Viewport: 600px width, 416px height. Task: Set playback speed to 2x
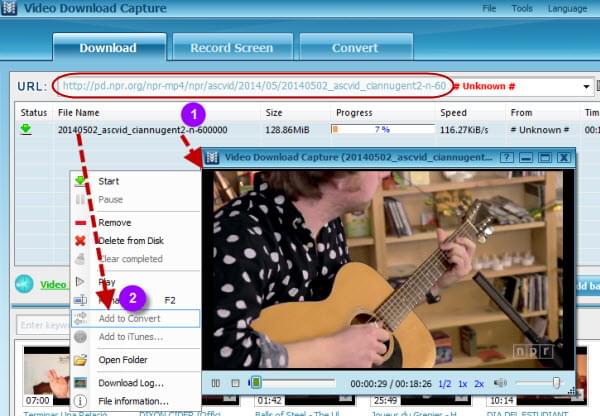pyautogui.click(x=479, y=384)
